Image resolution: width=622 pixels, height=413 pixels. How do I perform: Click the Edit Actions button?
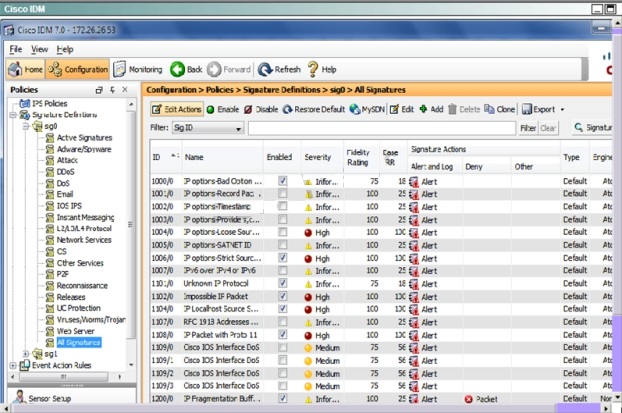point(177,109)
